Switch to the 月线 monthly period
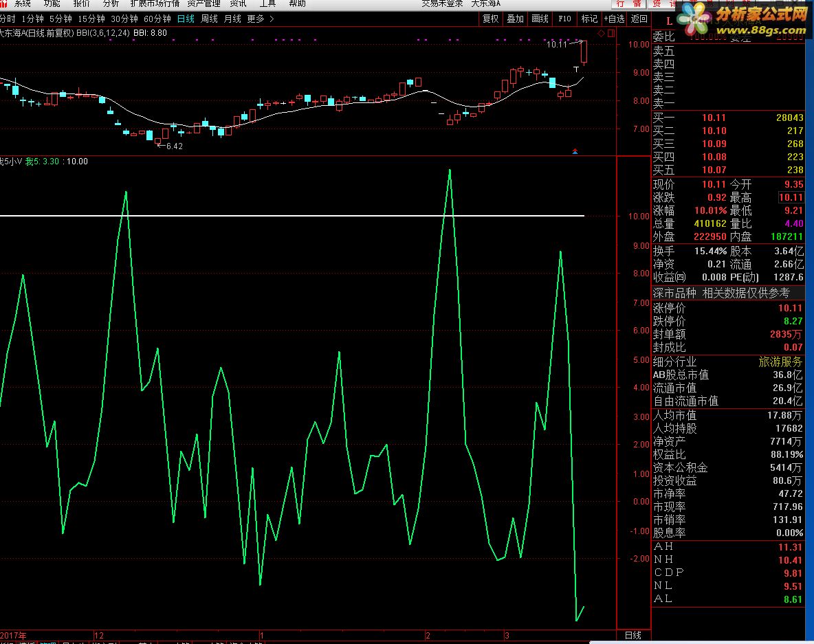This screenshot has height=644, width=814. point(232,19)
